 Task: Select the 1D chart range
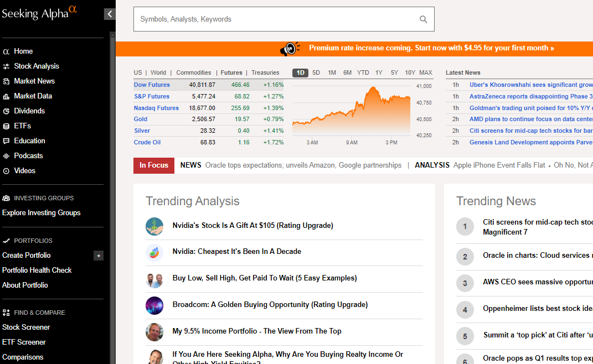[300, 72]
